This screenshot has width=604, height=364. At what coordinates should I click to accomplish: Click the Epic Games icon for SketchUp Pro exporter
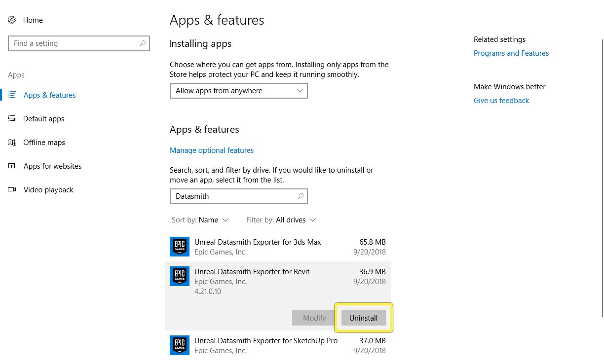pyautogui.click(x=179, y=345)
